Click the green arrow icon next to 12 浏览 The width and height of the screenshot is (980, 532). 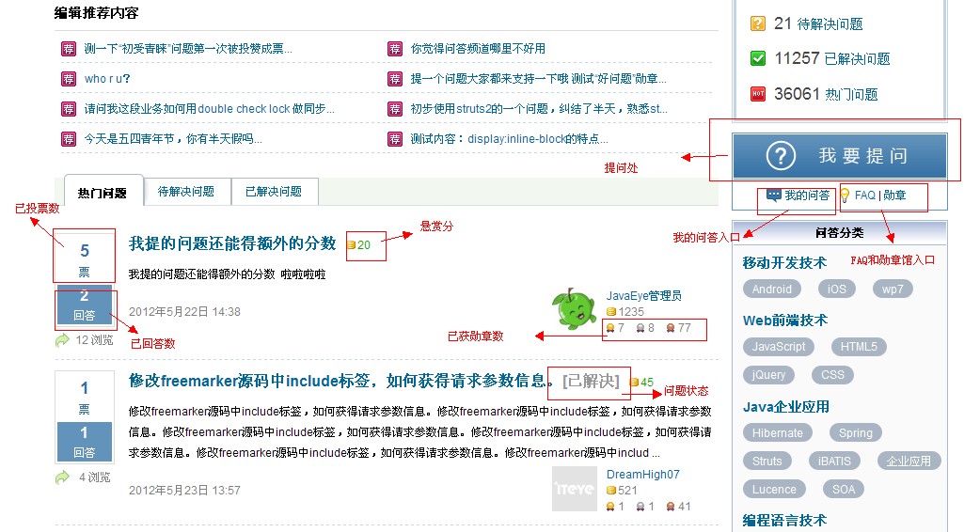tap(62, 340)
